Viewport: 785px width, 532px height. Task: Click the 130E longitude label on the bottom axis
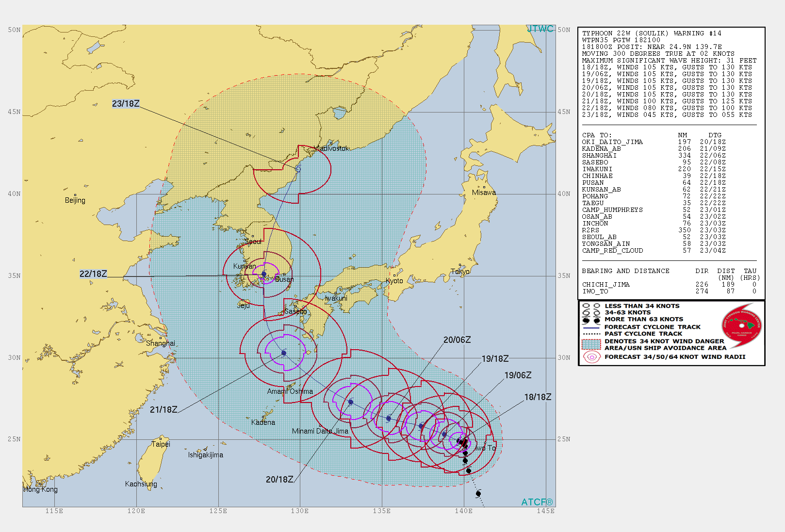(x=300, y=511)
